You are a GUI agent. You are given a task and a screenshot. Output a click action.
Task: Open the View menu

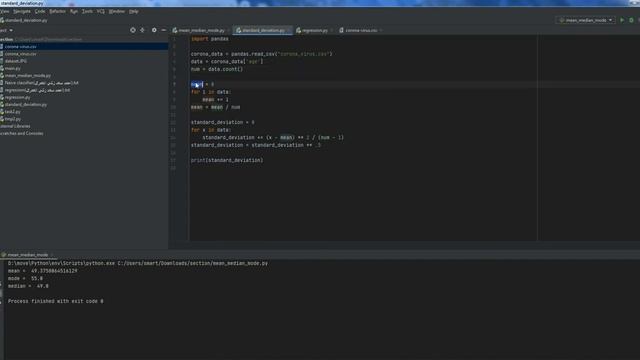4,11
